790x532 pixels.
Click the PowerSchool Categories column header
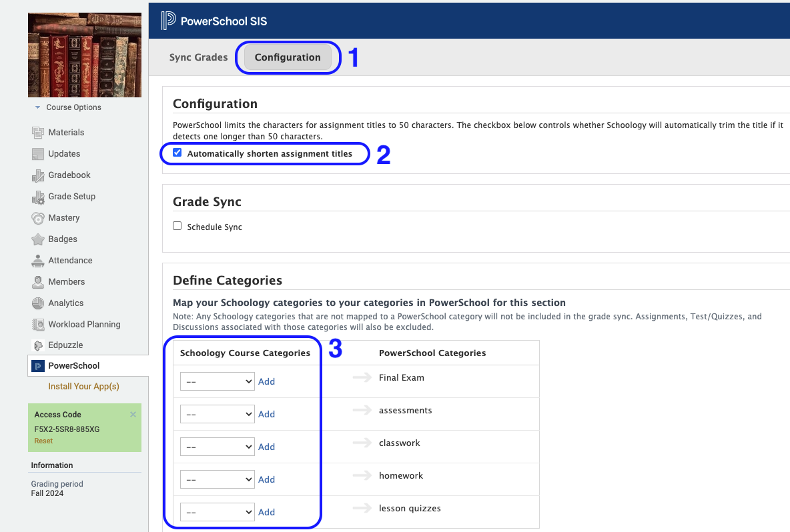(x=432, y=353)
